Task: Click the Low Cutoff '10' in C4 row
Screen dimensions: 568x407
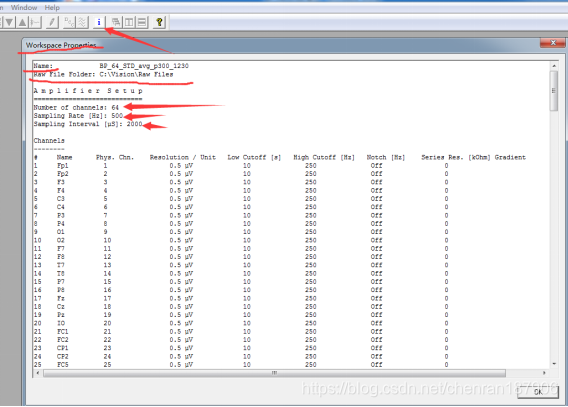Action: click(x=247, y=207)
